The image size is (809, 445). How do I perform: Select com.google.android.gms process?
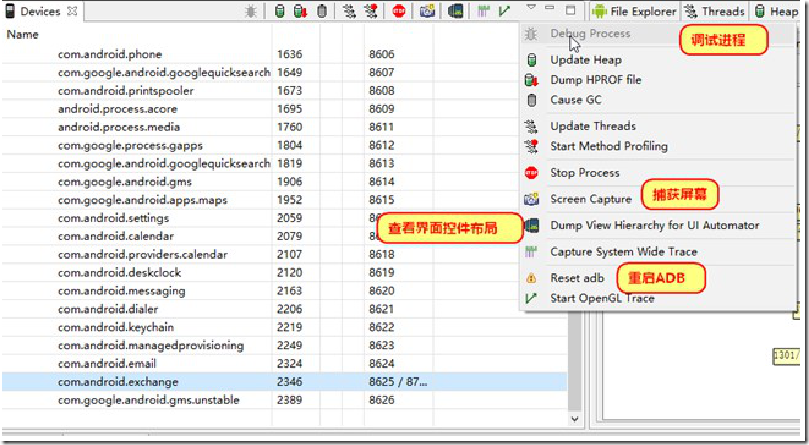285,182
